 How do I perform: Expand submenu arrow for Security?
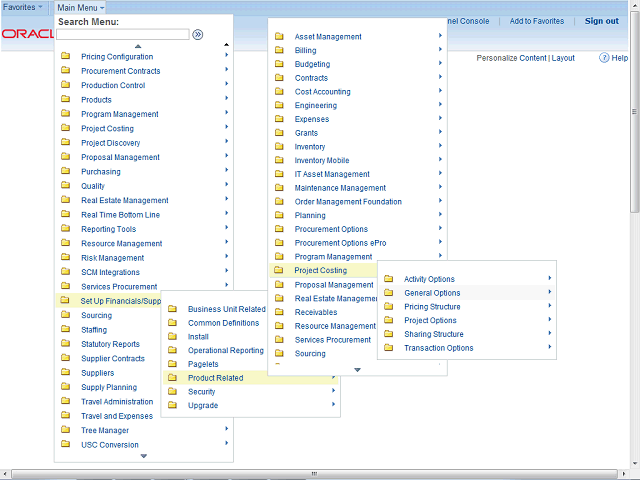333,391
